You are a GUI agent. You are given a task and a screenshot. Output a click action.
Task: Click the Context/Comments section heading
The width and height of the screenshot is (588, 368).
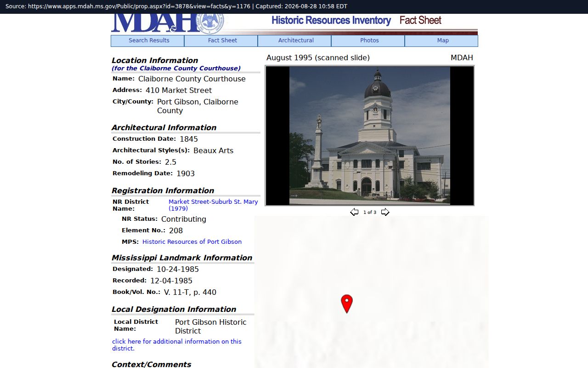tap(152, 364)
